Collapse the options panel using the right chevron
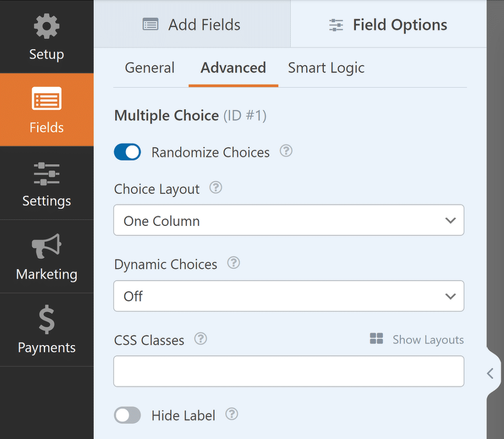The image size is (504, 439). coord(491,374)
